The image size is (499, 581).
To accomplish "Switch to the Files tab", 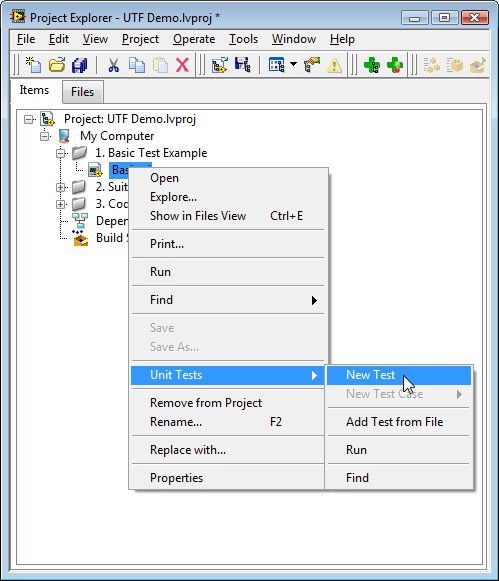I will click(82, 92).
